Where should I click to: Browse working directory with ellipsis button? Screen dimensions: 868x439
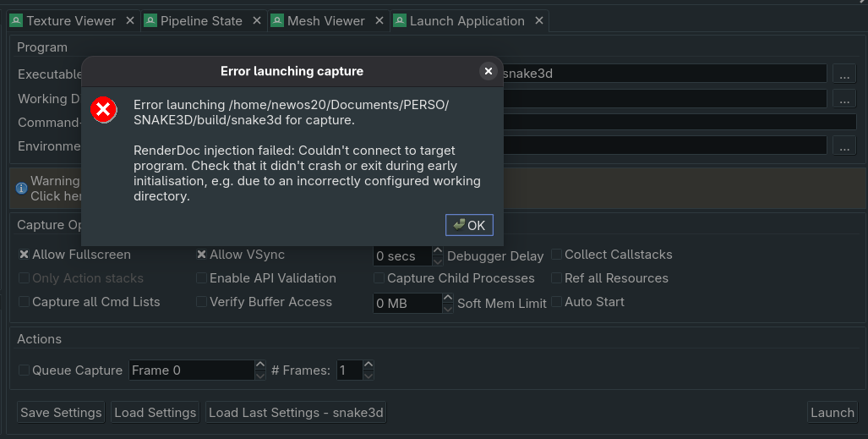click(x=844, y=98)
